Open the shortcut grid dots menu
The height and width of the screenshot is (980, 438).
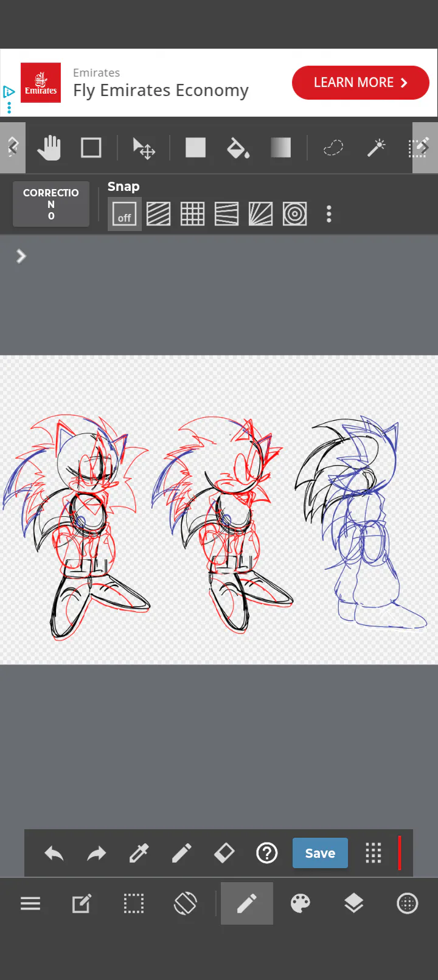point(374,854)
